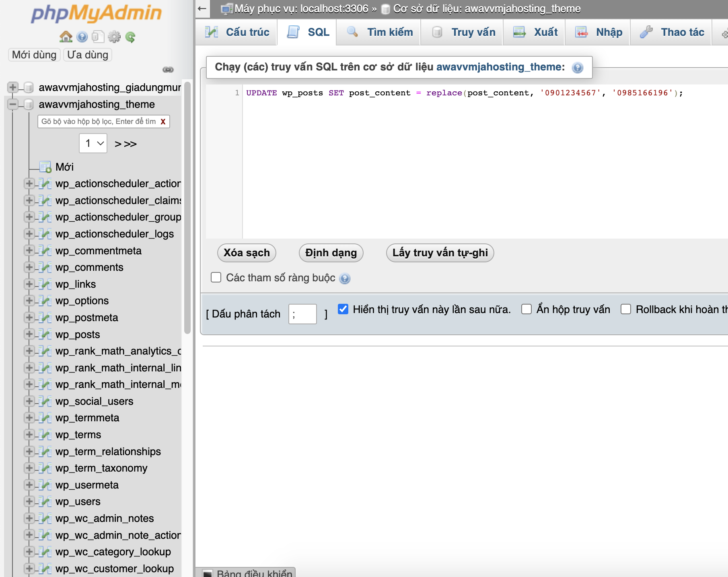Screen dimensions: 728x577
Task: Click the Định dạng format button
Action: click(x=331, y=253)
